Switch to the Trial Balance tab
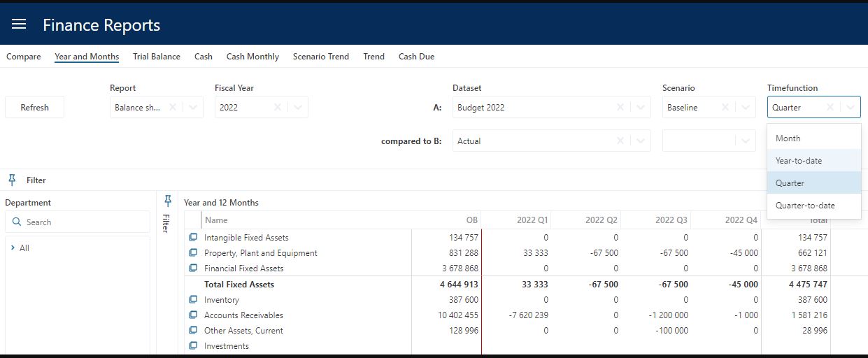The width and height of the screenshot is (868, 358). [x=157, y=57]
